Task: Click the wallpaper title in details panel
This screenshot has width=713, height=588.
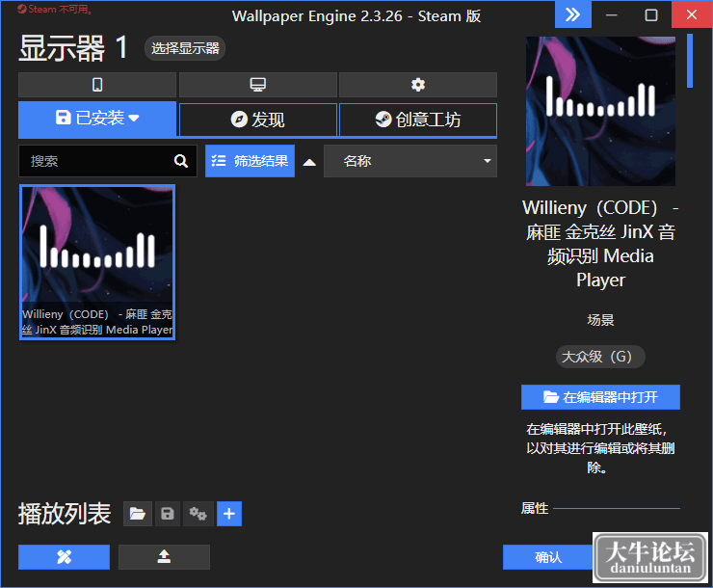Action: click(600, 244)
